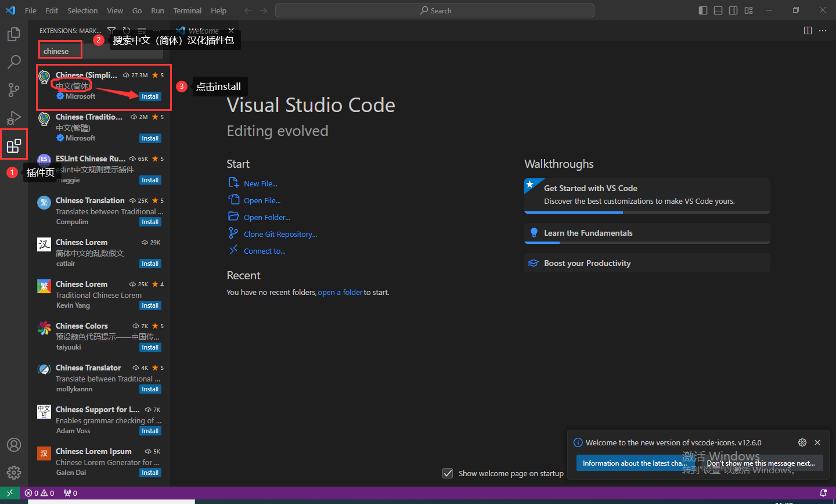Open Get Started with VS Code walkthrough
Image resolution: width=836 pixels, height=504 pixels.
point(647,195)
